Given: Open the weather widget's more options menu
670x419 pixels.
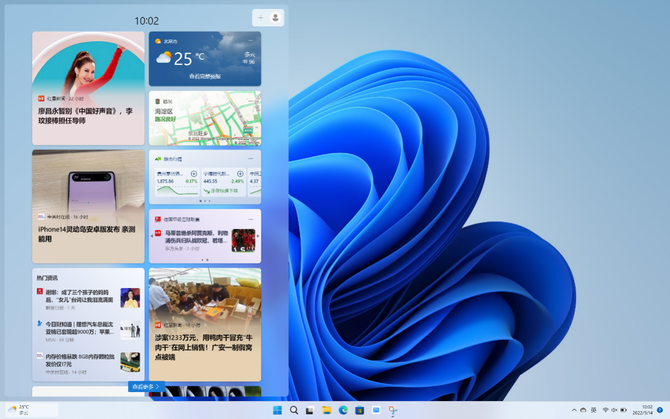Looking at the screenshot, I should pyautogui.click(x=251, y=41).
